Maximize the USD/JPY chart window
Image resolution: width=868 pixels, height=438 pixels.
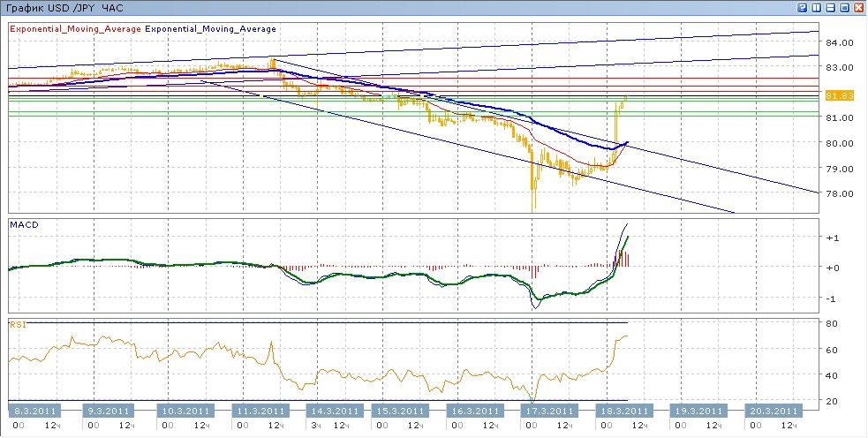pyautogui.click(x=845, y=7)
